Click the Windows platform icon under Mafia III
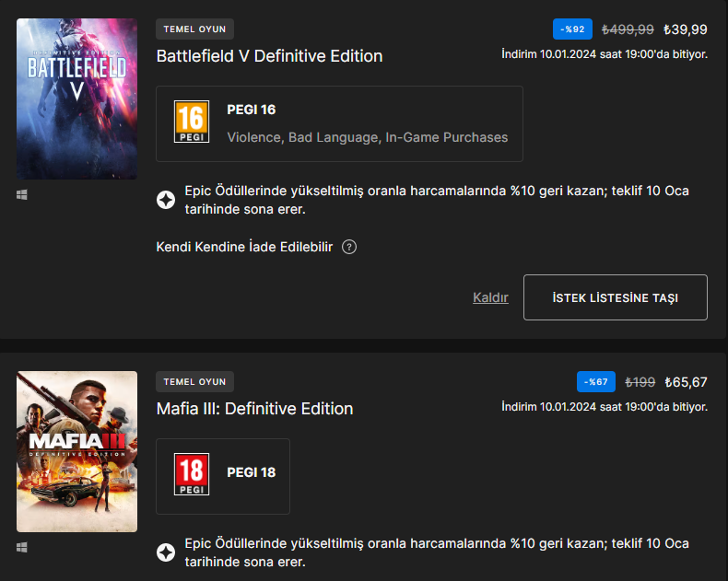Viewport: 728px width, 581px height. (22, 548)
